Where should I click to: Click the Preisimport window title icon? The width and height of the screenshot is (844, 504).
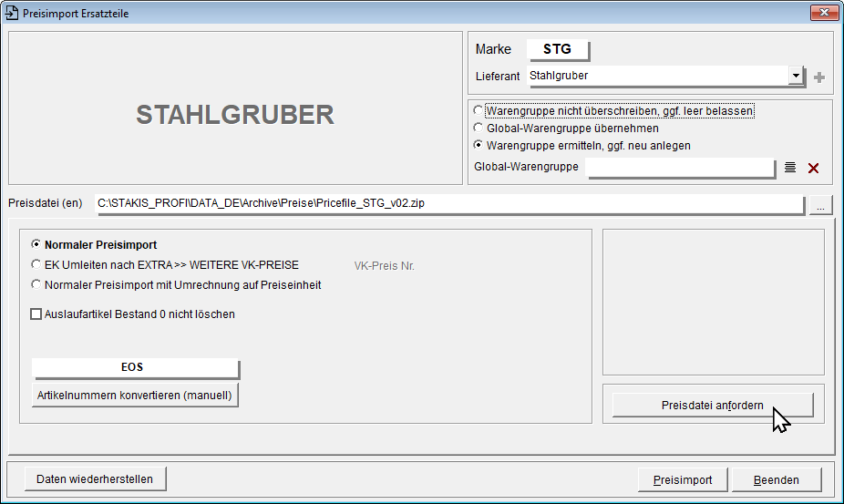click(11, 13)
